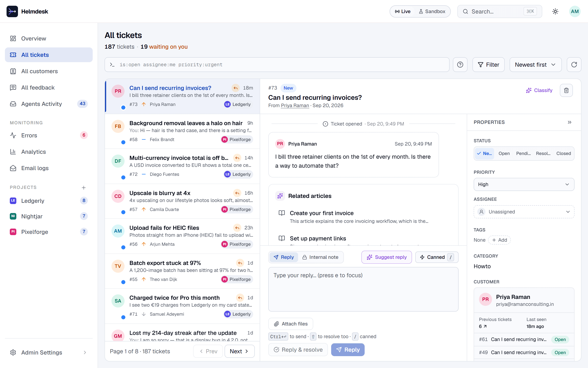The image size is (588, 368).
Task: Open Priya Raman customer link in header
Action: (x=295, y=105)
